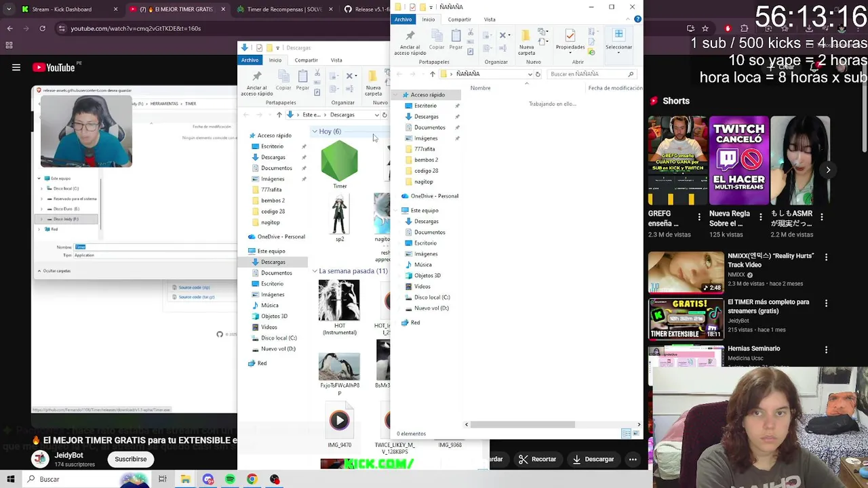Open more actions ellipsis beside Descargar

click(633, 459)
